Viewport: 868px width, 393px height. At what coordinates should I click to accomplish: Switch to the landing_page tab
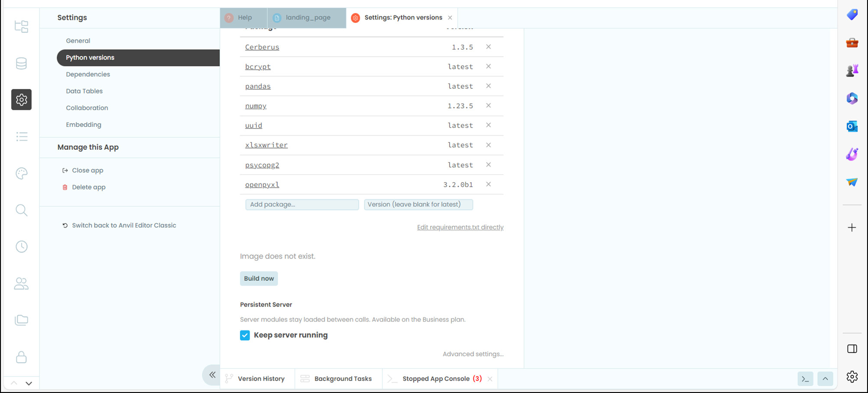click(x=307, y=18)
